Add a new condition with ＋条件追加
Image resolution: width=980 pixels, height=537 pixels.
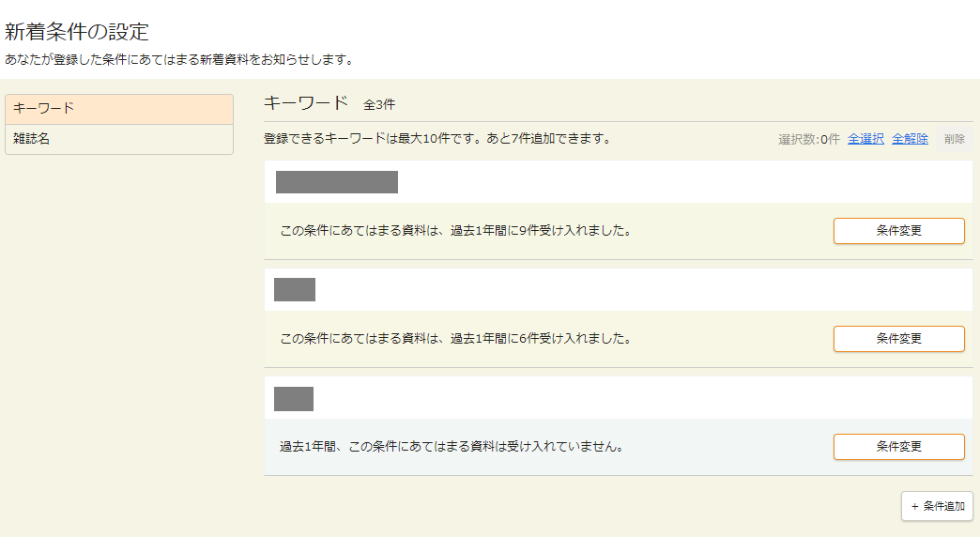coord(937,506)
